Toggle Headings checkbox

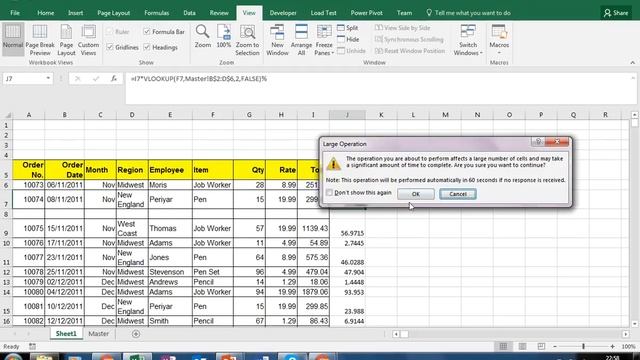coord(147,47)
